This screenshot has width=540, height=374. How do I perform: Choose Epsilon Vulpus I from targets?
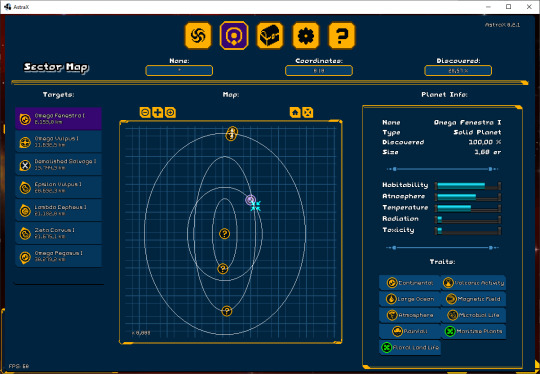pyautogui.click(x=58, y=187)
